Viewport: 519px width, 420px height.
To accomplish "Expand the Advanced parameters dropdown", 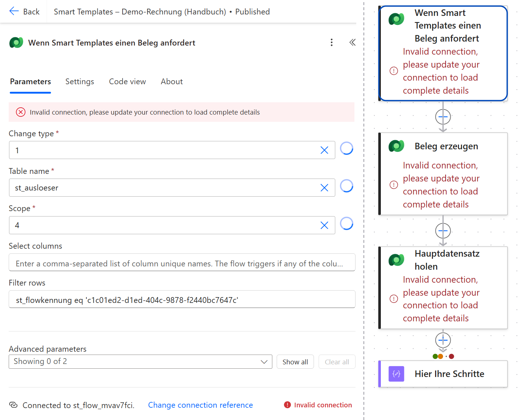I will click(140, 361).
